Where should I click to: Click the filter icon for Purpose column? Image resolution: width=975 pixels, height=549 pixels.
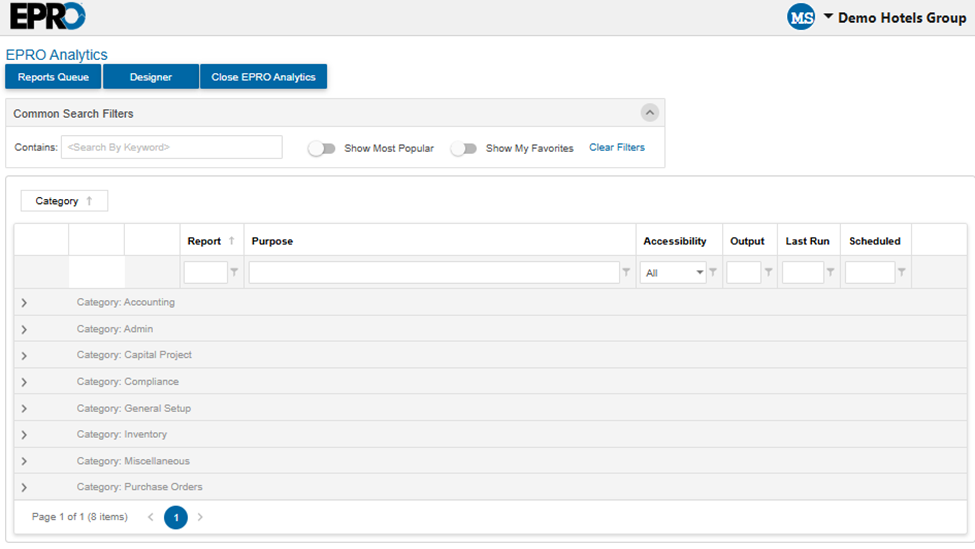click(626, 272)
